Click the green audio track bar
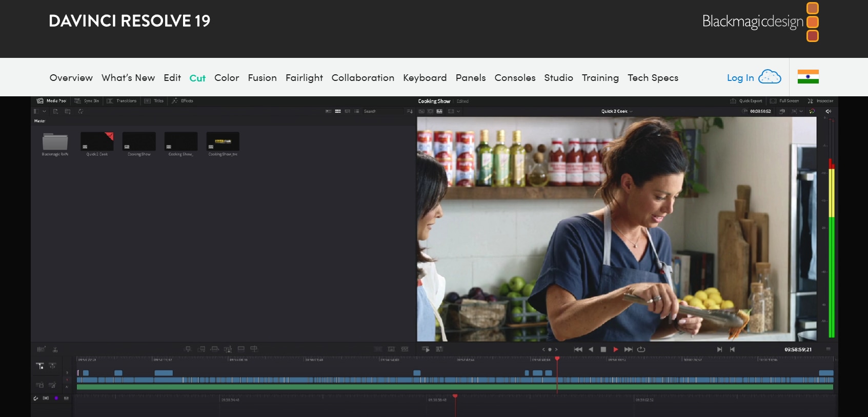The width and height of the screenshot is (868, 417). coord(455,387)
